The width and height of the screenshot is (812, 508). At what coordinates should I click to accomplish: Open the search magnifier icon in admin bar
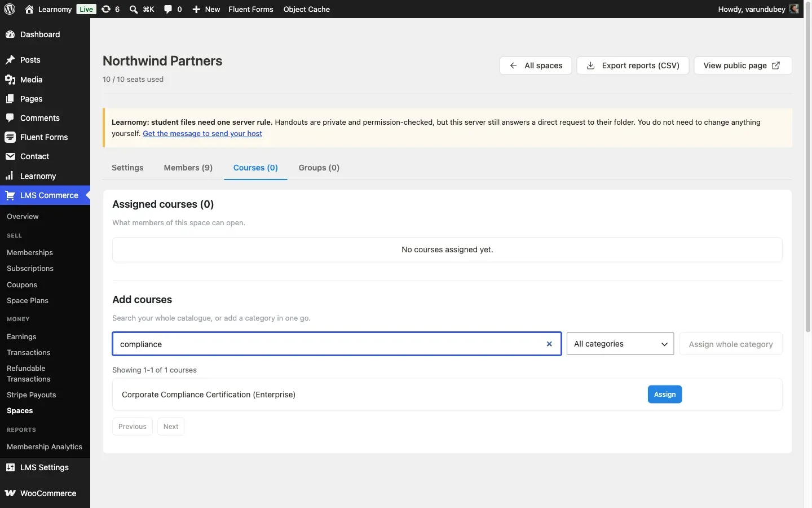pos(134,9)
